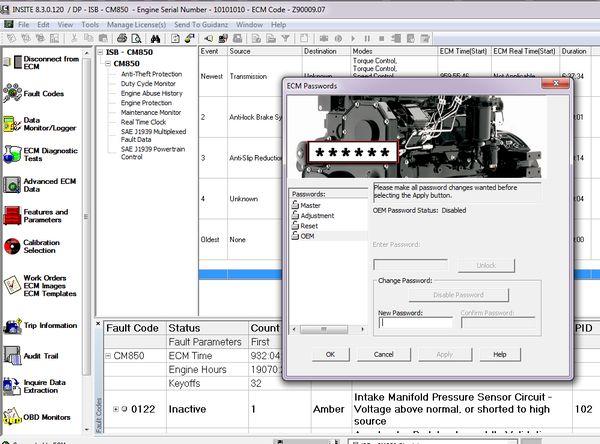Click the Play toolbar icon
This screenshot has width=600, height=444.
pos(353,38)
